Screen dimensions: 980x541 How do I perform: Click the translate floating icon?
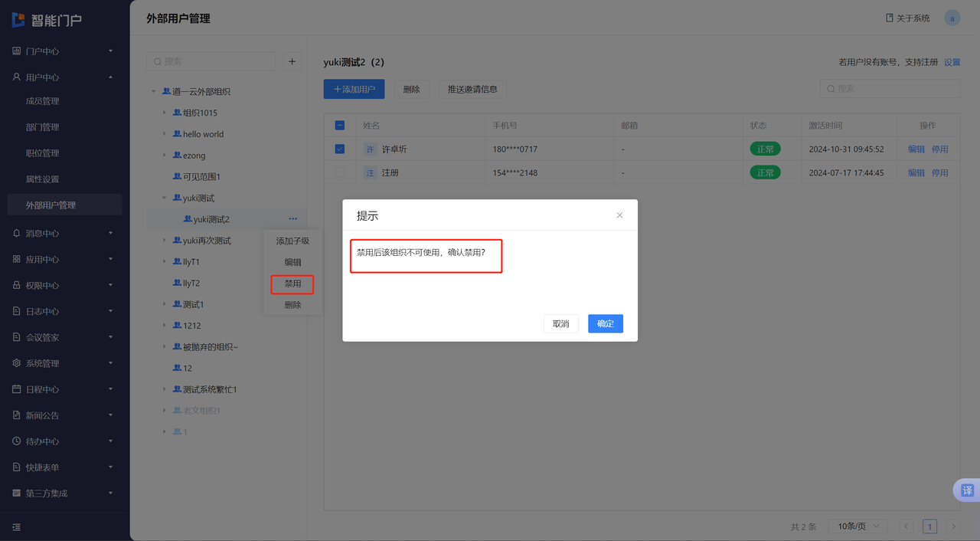click(x=967, y=490)
